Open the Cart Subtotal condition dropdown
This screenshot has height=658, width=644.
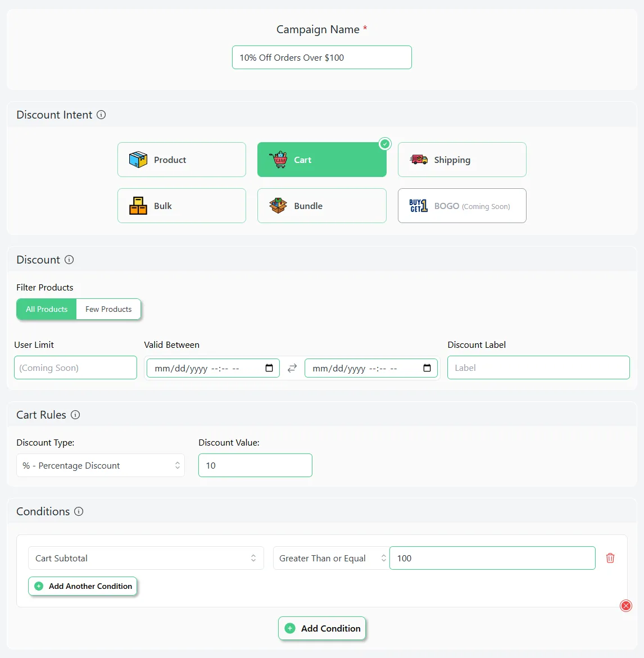pos(146,558)
